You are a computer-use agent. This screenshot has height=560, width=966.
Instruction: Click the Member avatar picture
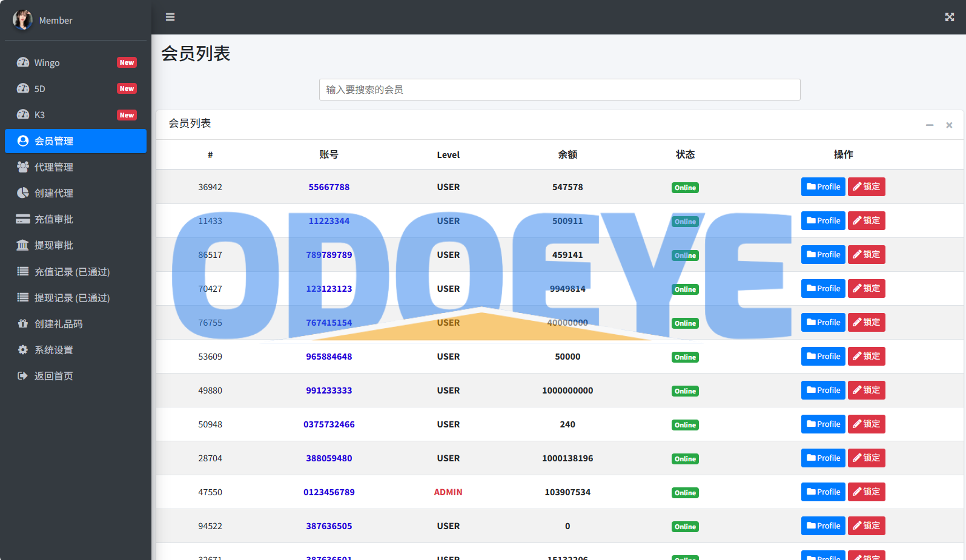[x=22, y=20]
